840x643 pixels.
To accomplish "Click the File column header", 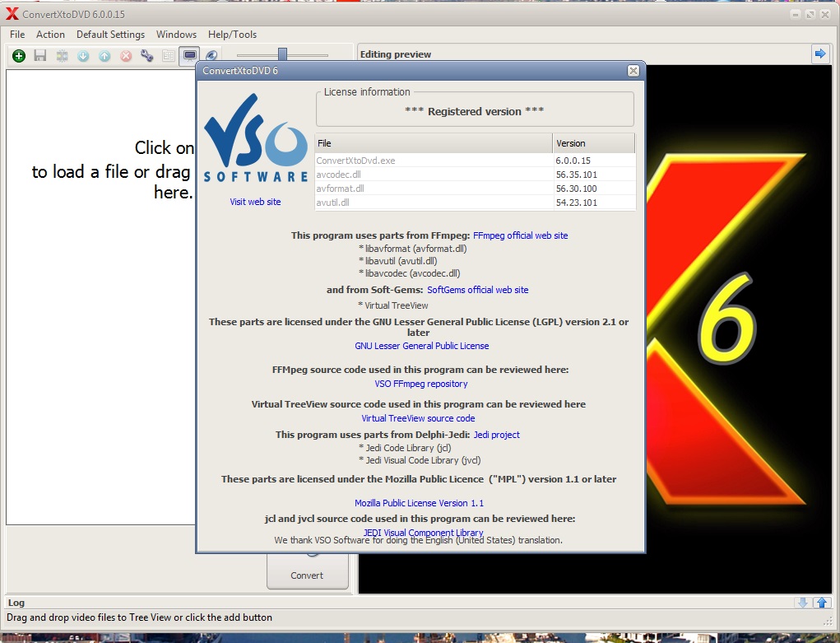I will [x=434, y=143].
